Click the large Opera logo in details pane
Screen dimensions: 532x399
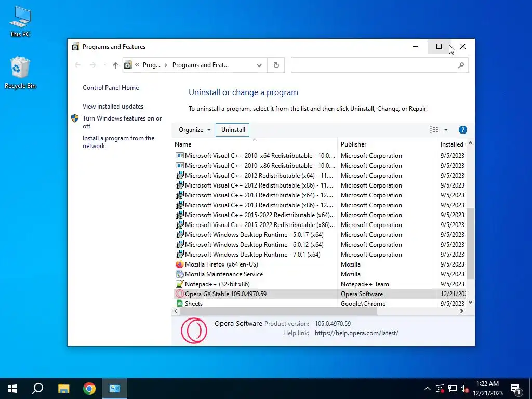[194, 330]
